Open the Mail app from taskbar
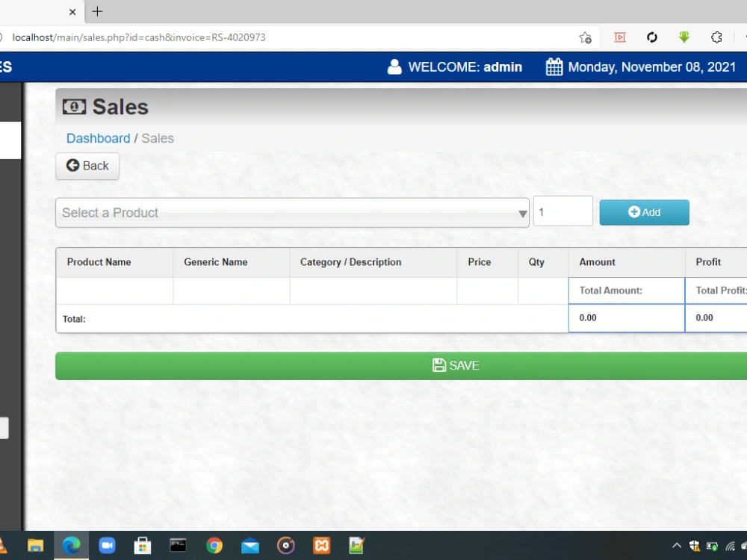This screenshot has height=560, width=747. pyautogui.click(x=250, y=546)
